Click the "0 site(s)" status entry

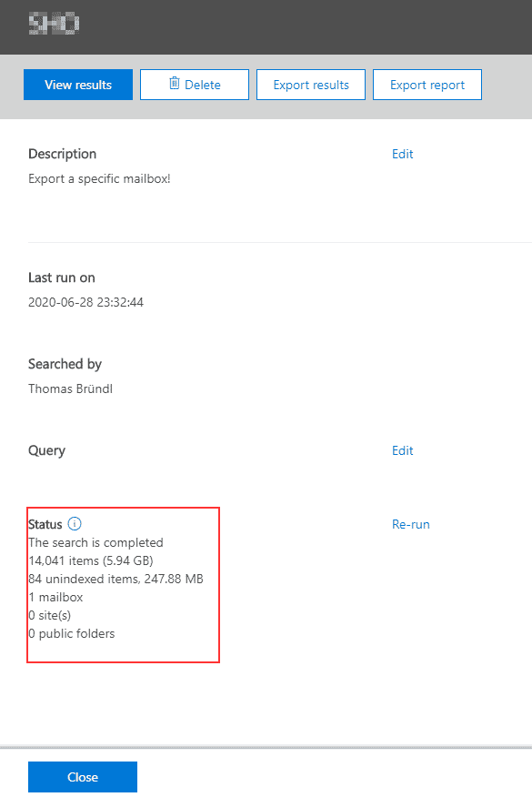(x=50, y=616)
